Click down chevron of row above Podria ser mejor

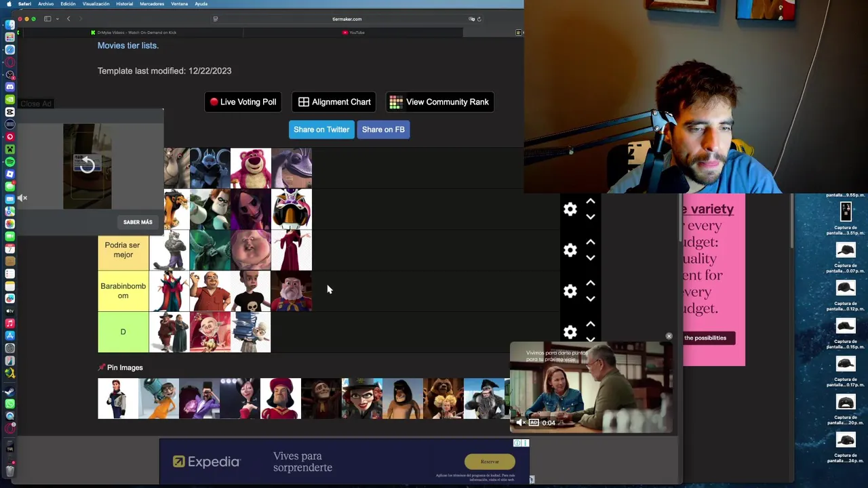(x=591, y=217)
